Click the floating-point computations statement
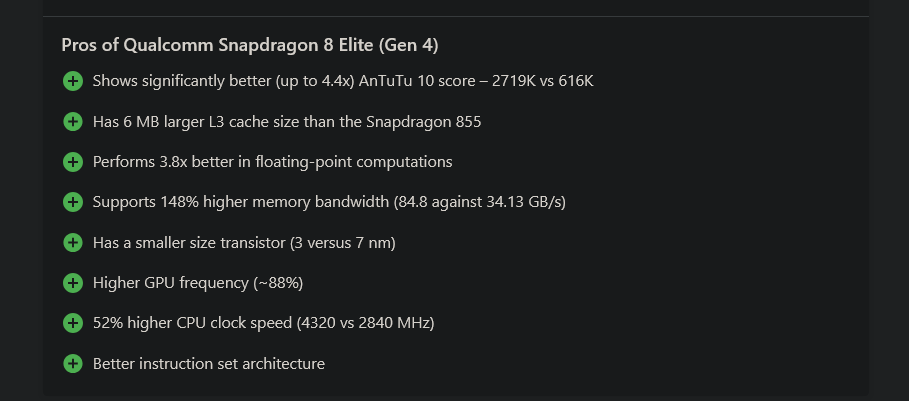 [272, 162]
